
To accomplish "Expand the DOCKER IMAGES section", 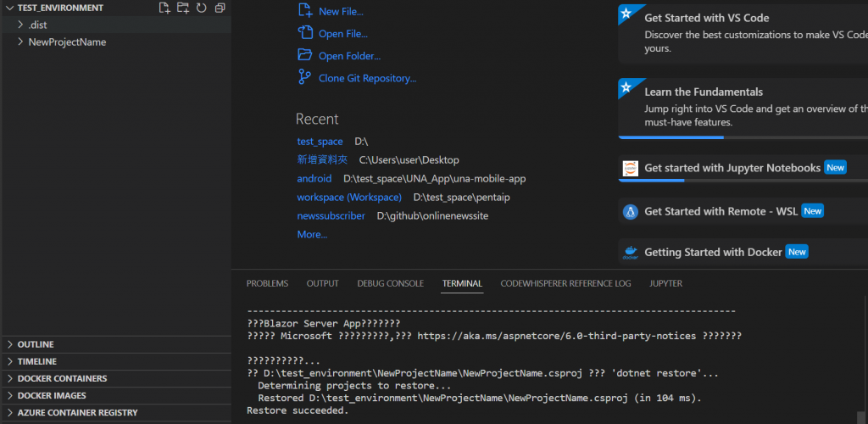I will click(x=10, y=396).
